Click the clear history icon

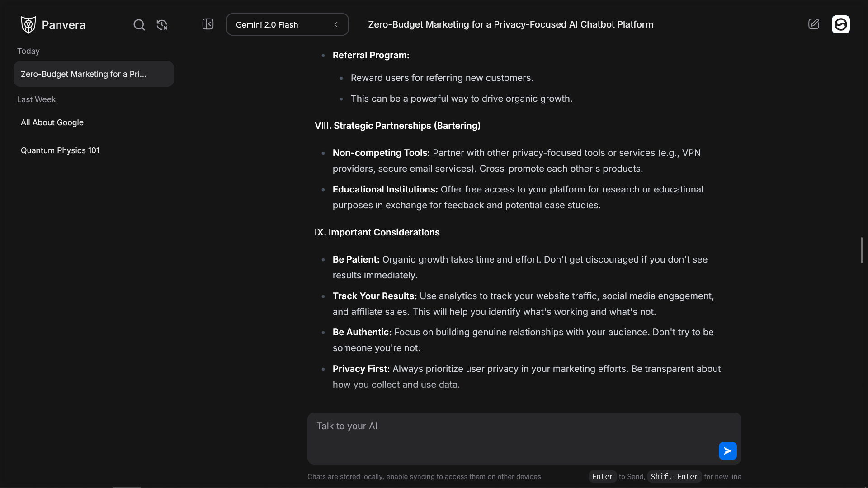coord(162,25)
